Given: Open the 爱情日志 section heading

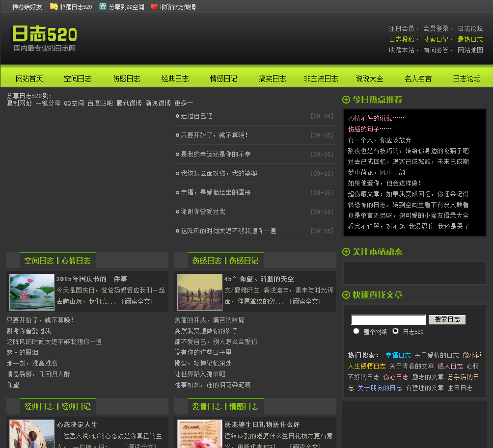Looking at the screenshot, I should click(x=207, y=406).
